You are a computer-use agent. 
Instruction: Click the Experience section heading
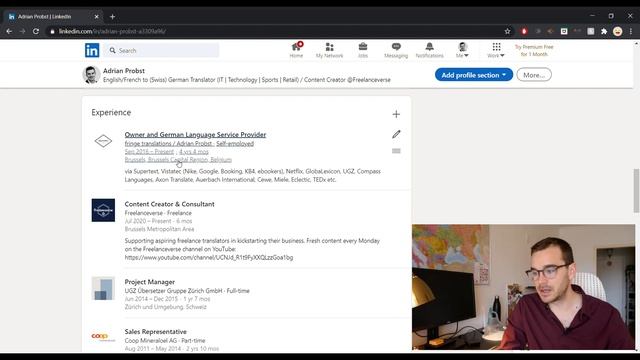(111, 112)
